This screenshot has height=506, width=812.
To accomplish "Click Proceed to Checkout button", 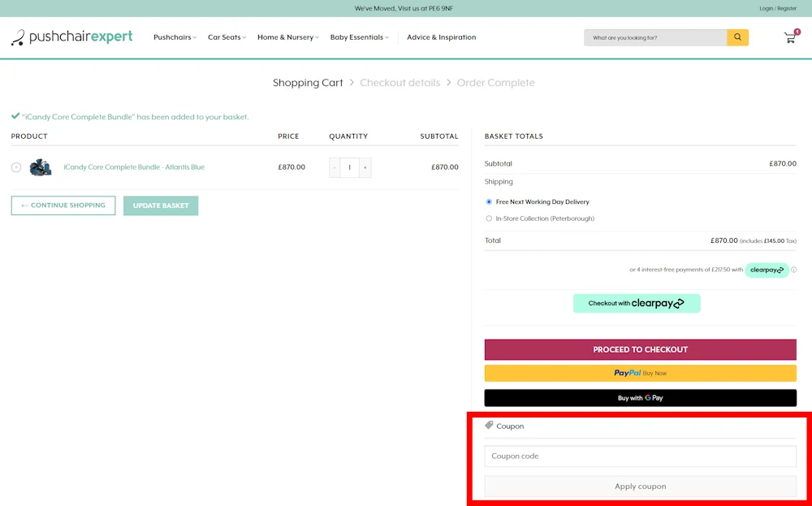I will [x=640, y=349].
